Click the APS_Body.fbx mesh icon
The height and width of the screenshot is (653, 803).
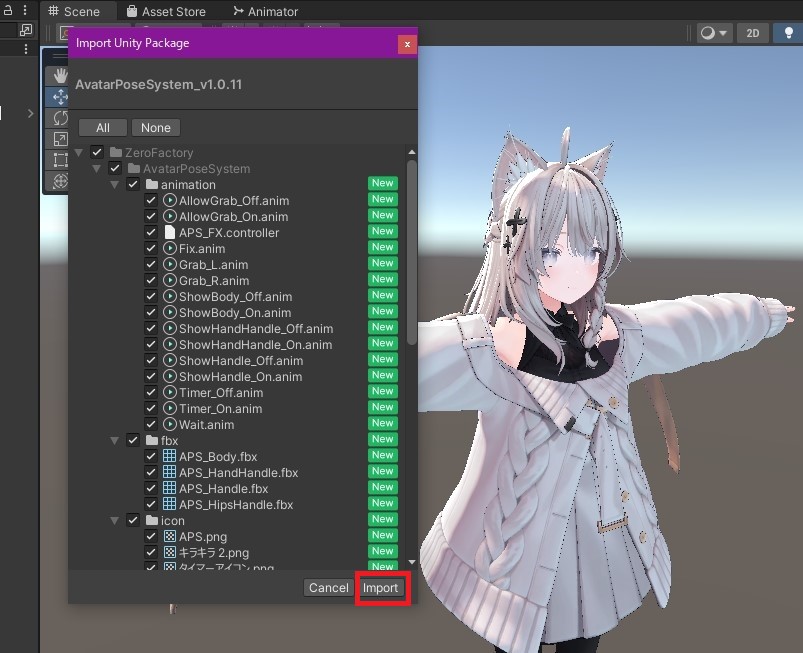pyautogui.click(x=170, y=456)
